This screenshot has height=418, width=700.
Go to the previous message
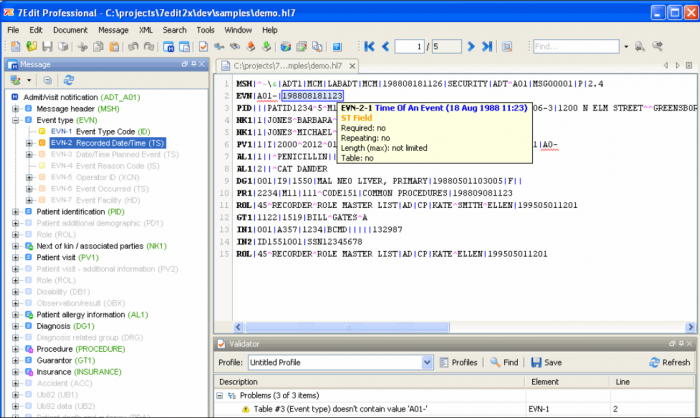click(x=386, y=46)
